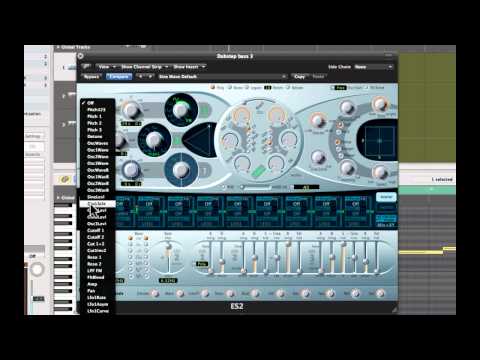Choose LPF FM from the target menu

(97, 271)
